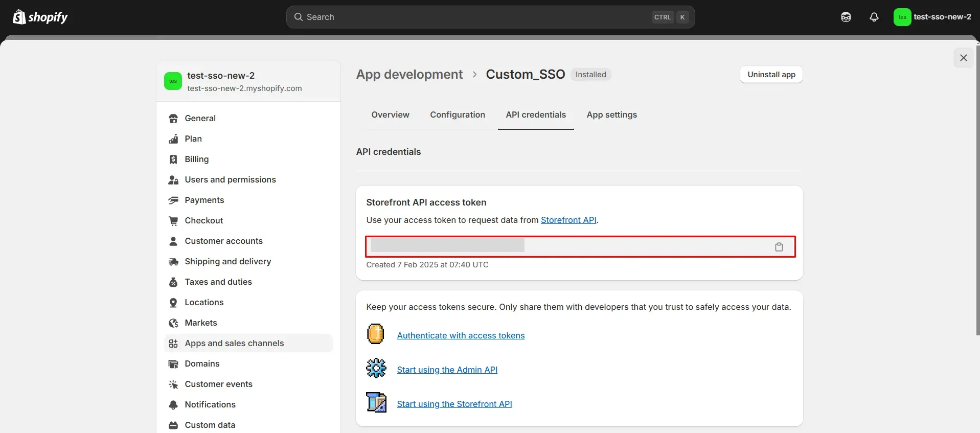980x433 pixels.
Task: Select Apps and sales channels
Action: tap(248, 343)
